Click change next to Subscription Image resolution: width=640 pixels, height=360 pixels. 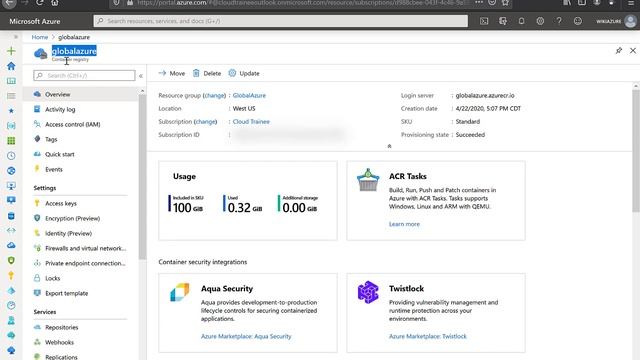[x=205, y=122]
